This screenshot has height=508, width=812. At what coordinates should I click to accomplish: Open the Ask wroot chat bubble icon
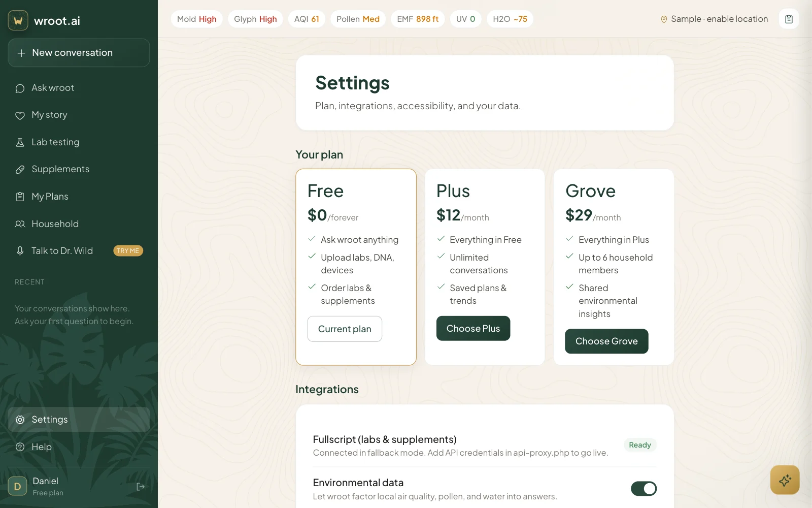(x=20, y=88)
